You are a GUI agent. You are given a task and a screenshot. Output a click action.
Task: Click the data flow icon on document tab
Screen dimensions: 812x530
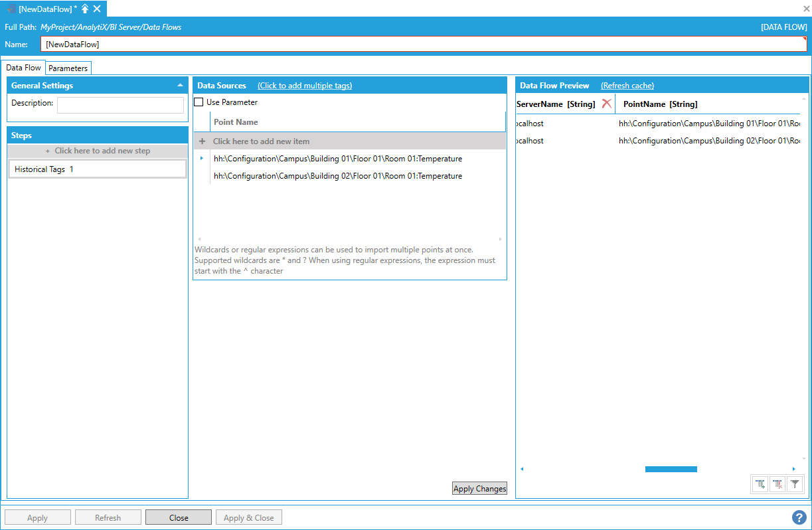pyautogui.click(x=11, y=9)
